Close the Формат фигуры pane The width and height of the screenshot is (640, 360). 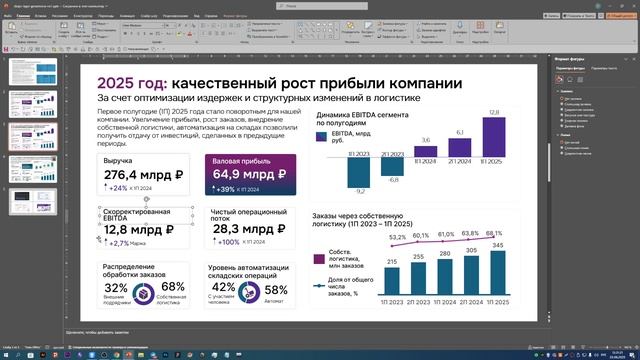coord(634,59)
